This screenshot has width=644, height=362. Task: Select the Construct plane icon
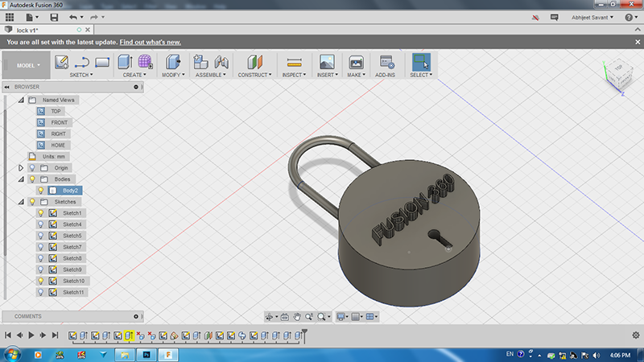click(254, 62)
